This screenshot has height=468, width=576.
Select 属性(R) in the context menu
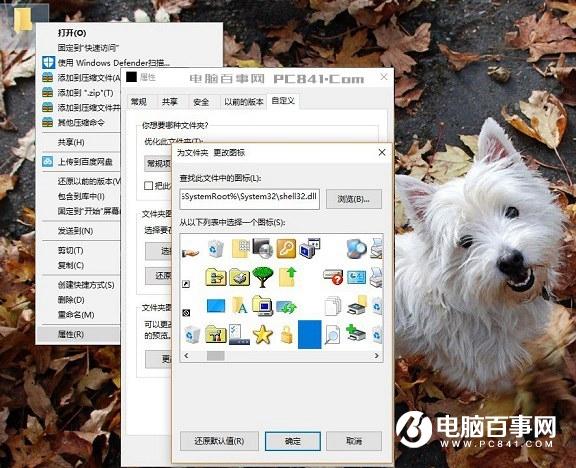(x=71, y=334)
